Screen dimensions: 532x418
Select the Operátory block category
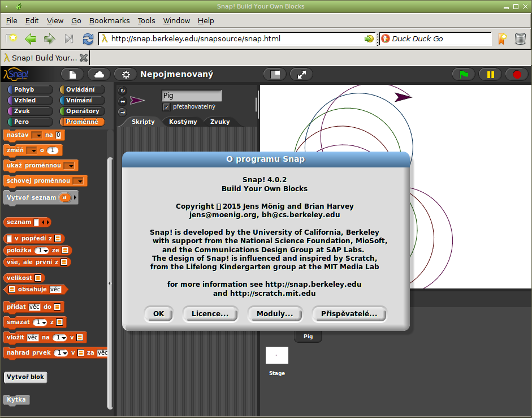[x=82, y=111]
